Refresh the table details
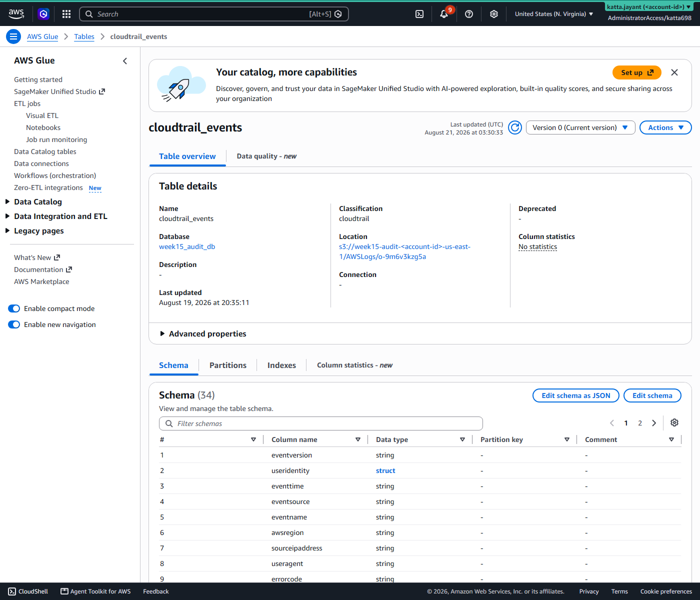 click(x=515, y=127)
